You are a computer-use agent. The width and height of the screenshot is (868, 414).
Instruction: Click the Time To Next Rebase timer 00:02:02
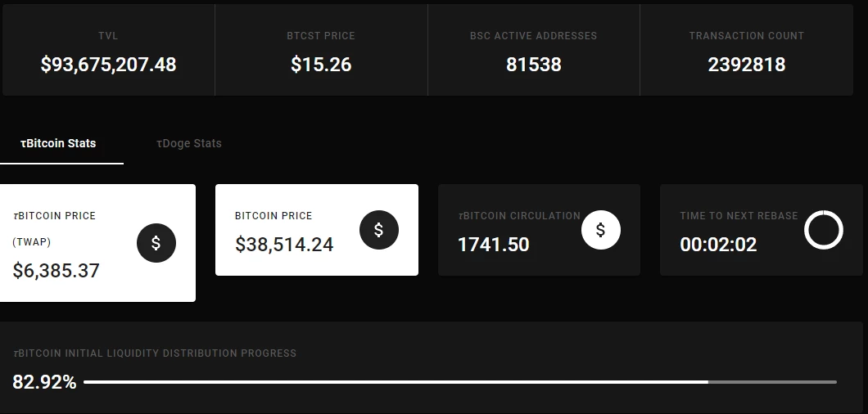point(718,245)
